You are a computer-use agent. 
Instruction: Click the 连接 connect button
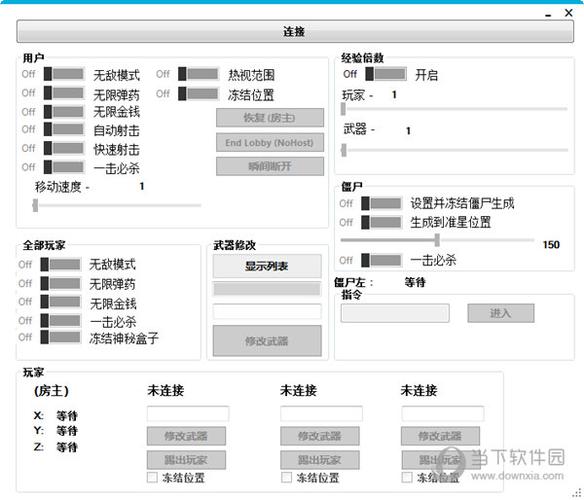click(295, 32)
